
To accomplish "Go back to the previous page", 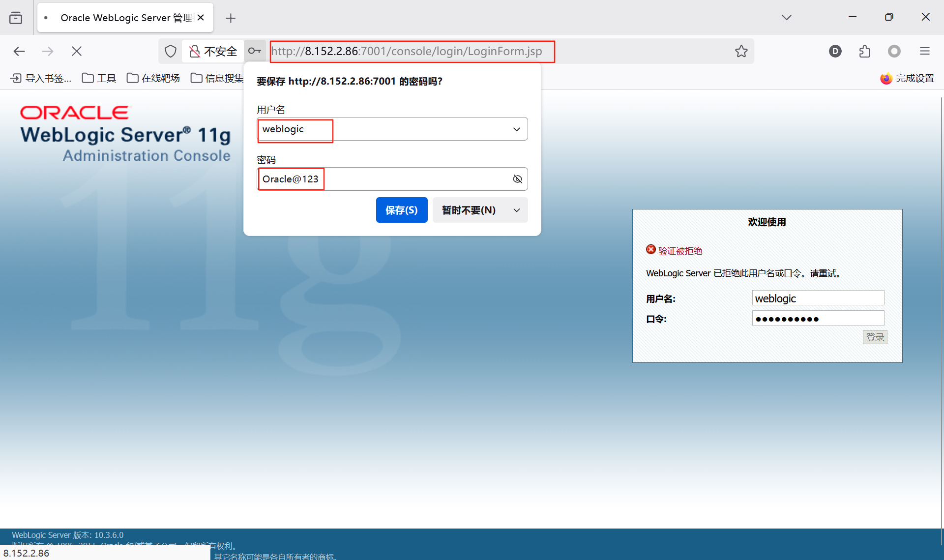I will 19,51.
